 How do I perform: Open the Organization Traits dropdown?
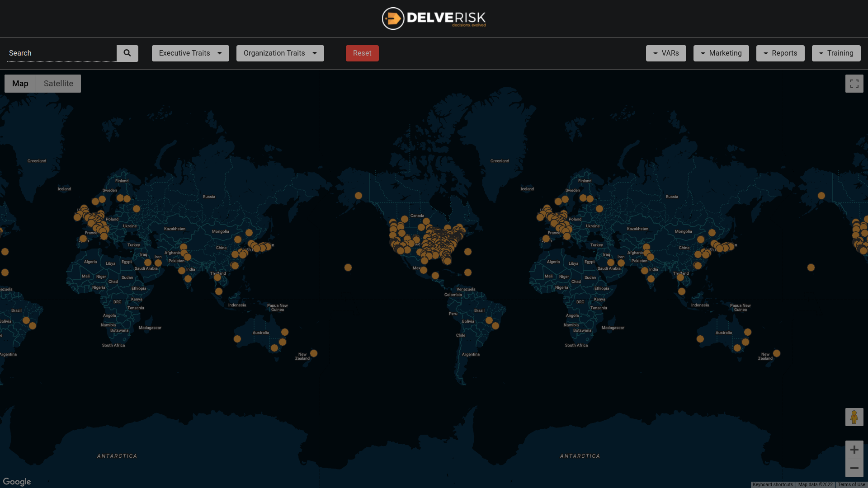click(x=280, y=53)
